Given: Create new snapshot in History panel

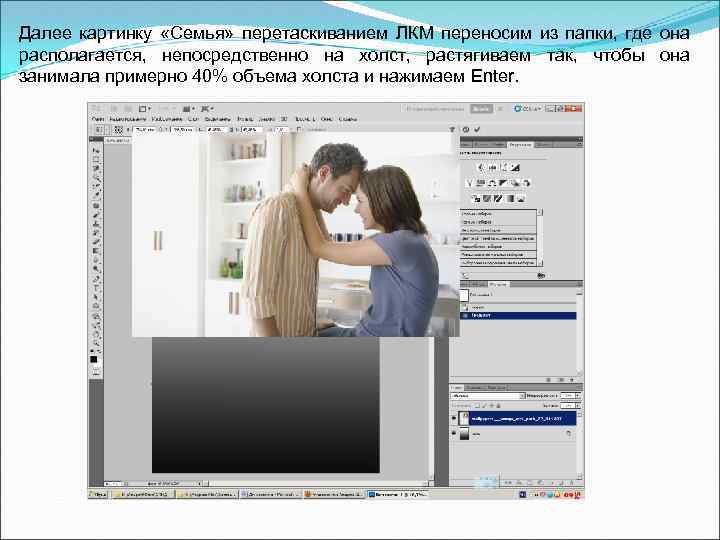Looking at the screenshot, I should point(560,380).
